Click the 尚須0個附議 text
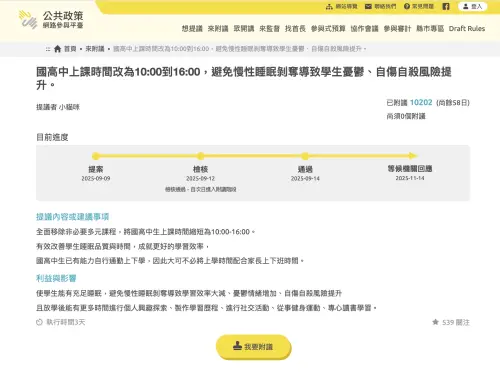This screenshot has width=500, height=372. [x=406, y=116]
